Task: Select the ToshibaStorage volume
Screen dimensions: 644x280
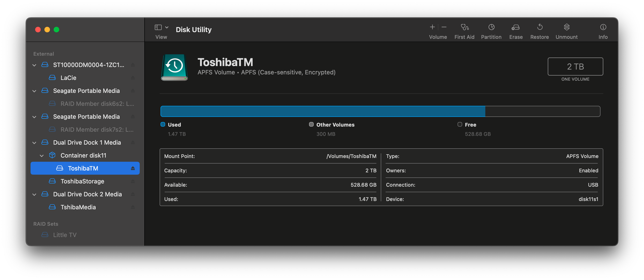Action: (82, 181)
